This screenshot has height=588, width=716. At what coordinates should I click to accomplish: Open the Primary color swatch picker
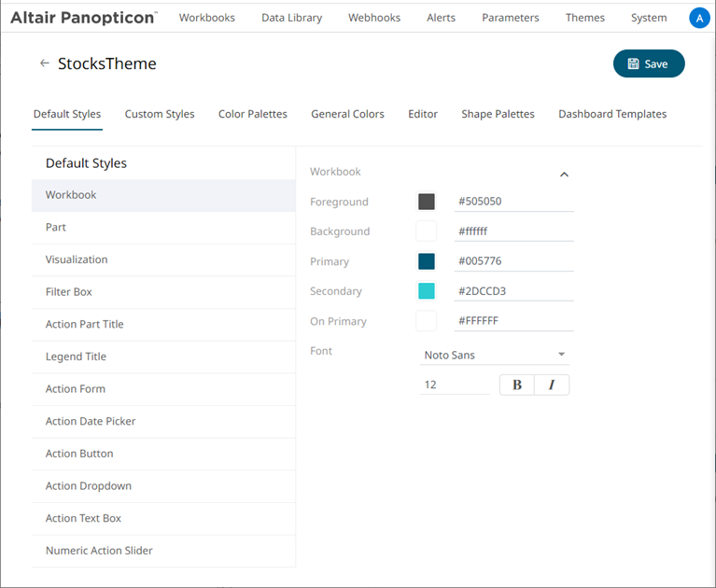point(427,261)
